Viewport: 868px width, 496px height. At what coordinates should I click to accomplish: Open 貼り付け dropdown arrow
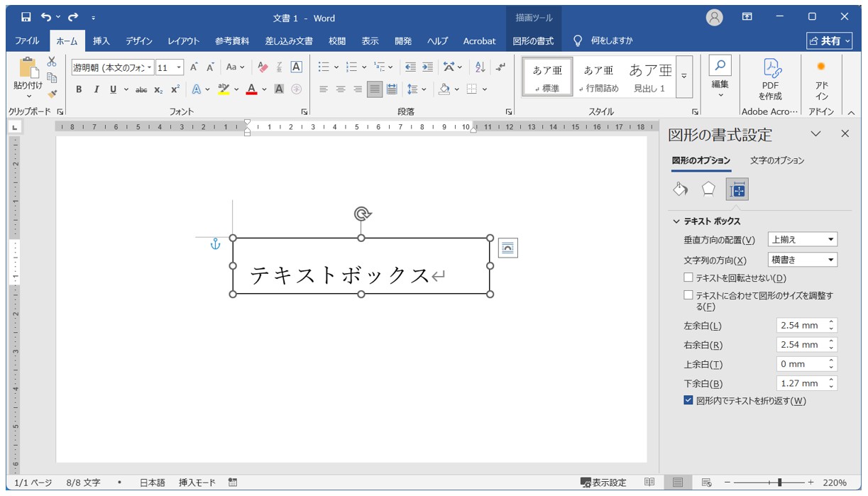point(29,97)
